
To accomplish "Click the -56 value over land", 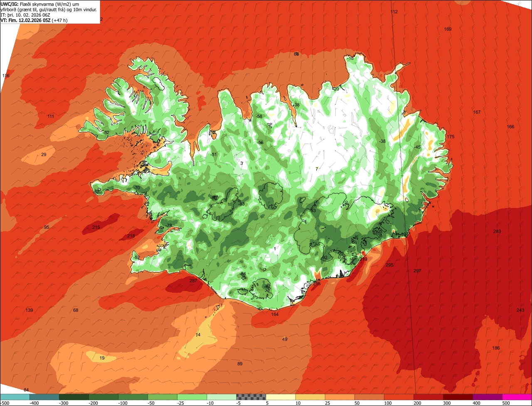I will coord(261,142).
